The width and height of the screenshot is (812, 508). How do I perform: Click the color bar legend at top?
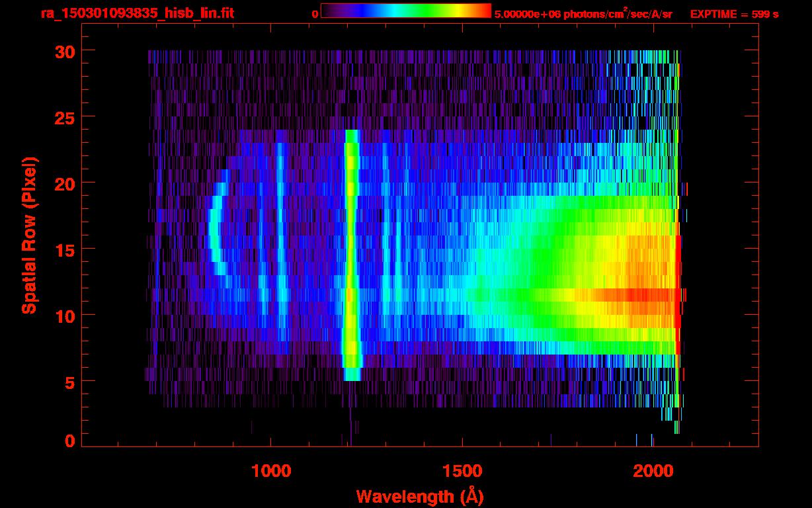click(406, 11)
